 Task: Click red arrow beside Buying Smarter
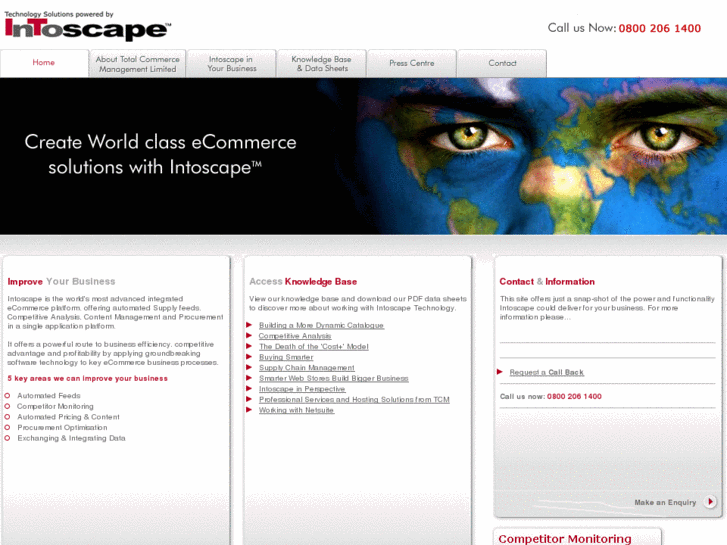(x=249, y=357)
